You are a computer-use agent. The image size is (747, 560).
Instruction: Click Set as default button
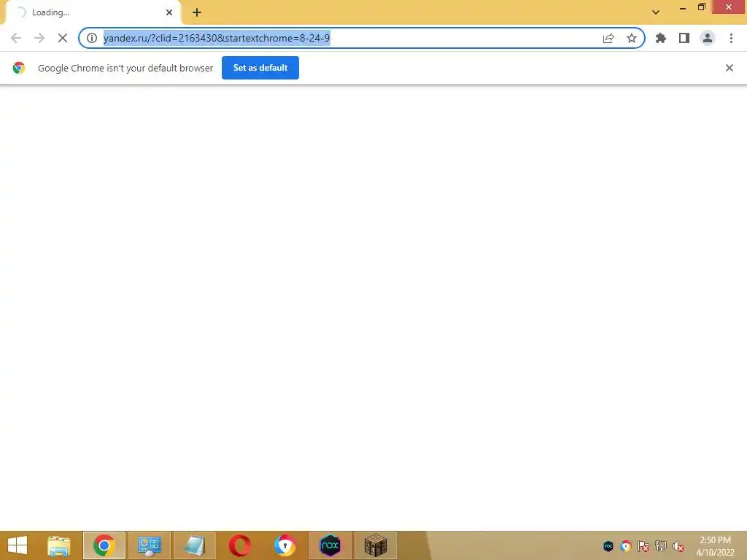tap(260, 68)
